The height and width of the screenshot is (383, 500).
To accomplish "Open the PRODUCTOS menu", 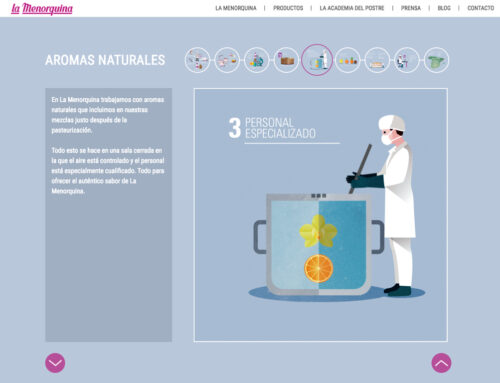I will click(288, 8).
